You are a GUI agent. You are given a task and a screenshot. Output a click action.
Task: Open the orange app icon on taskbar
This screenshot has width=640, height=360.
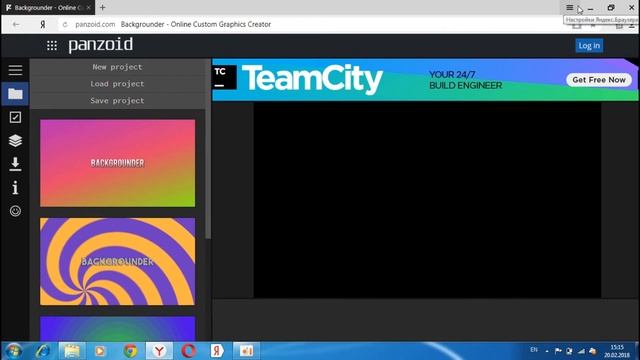246,351
